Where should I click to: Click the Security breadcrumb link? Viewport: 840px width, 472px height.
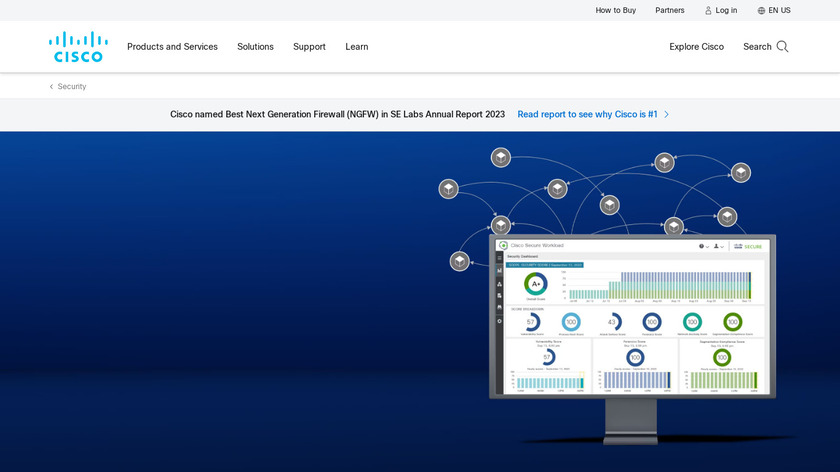coord(72,87)
